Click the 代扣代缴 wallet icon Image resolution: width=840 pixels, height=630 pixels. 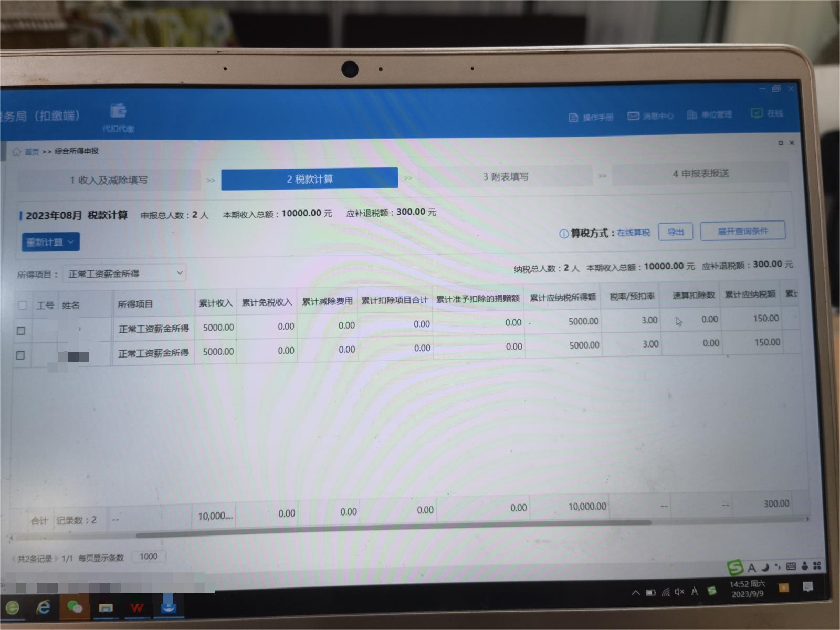click(x=118, y=111)
